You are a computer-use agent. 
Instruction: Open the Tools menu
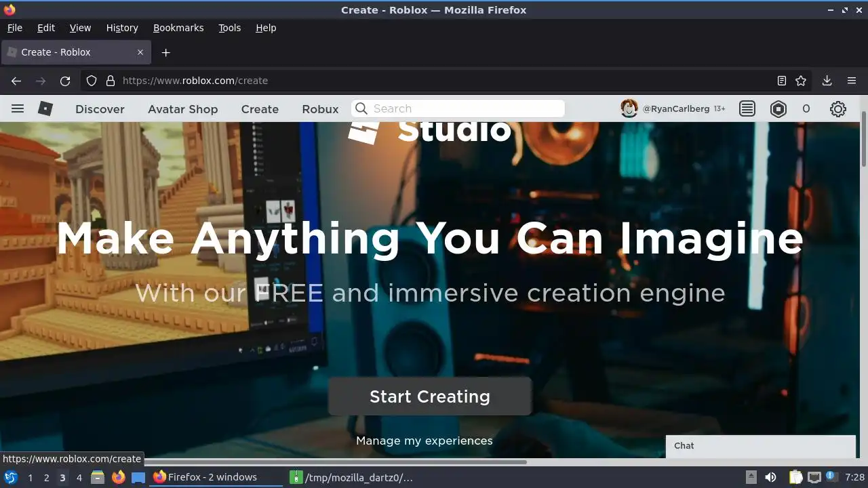(x=229, y=28)
